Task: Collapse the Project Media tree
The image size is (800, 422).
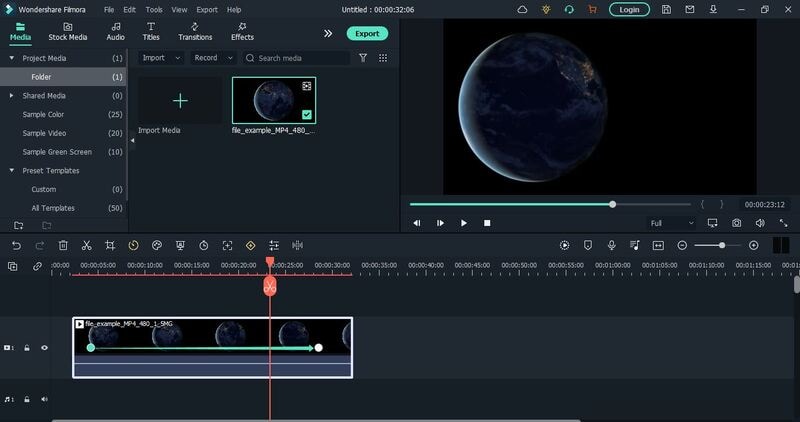Action: (x=12, y=58)
